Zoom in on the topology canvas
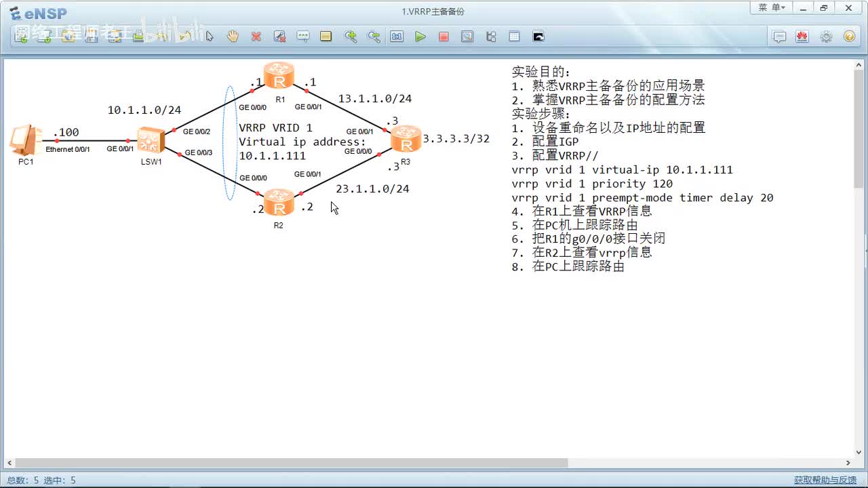This screenshot has width=868, height=488. click(350, 37)
